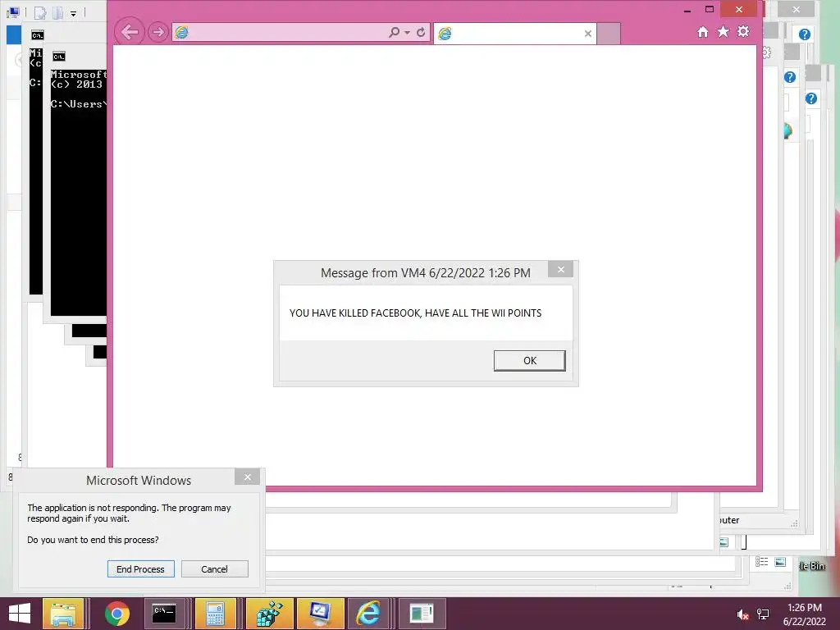Close the Microsoft Windows dialog
840x630 pixels.
coord(247,477)
